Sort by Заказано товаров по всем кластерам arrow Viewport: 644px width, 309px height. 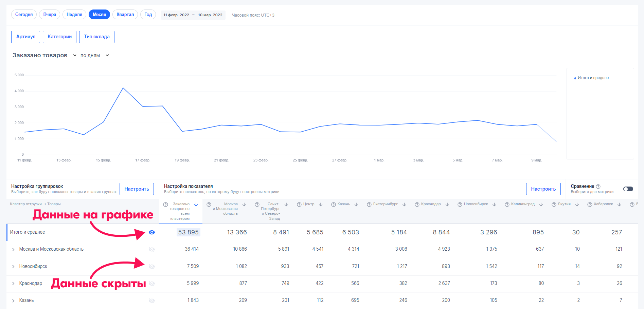pyautogui.click(x=196, y=204)
